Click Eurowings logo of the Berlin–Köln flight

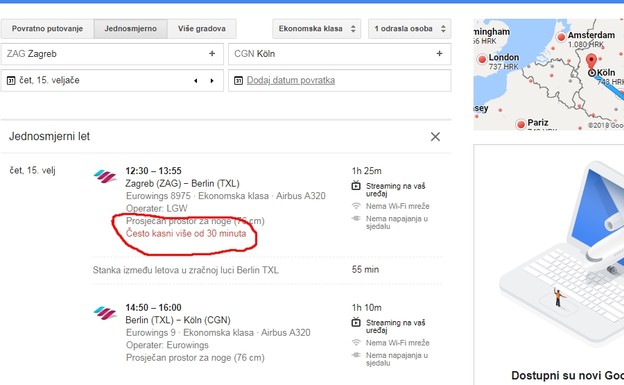[x=105, y=313]
